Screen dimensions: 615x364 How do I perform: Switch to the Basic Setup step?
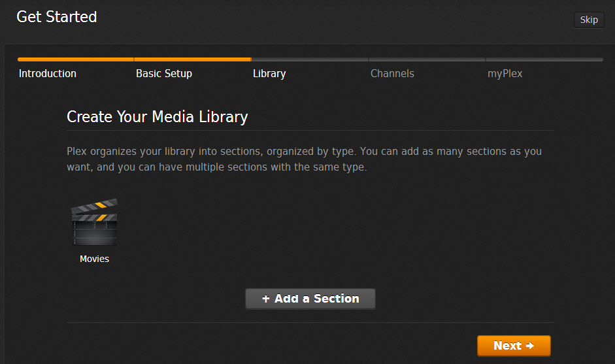tap(164, 73)
